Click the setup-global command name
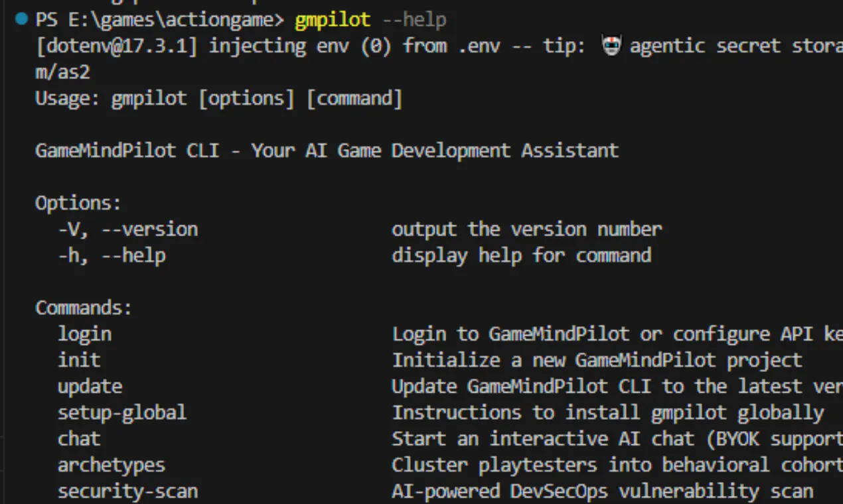Viewport: 843px width, 504px height. tap(122, 412)
